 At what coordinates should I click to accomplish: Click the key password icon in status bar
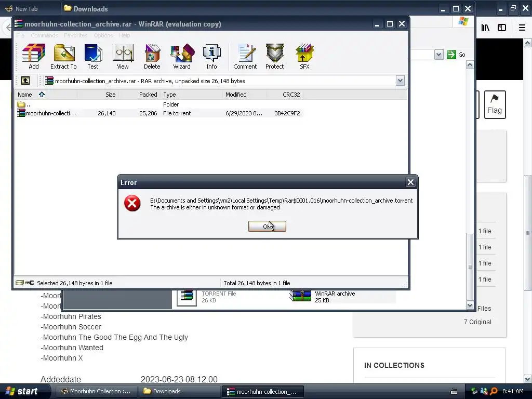30,283
